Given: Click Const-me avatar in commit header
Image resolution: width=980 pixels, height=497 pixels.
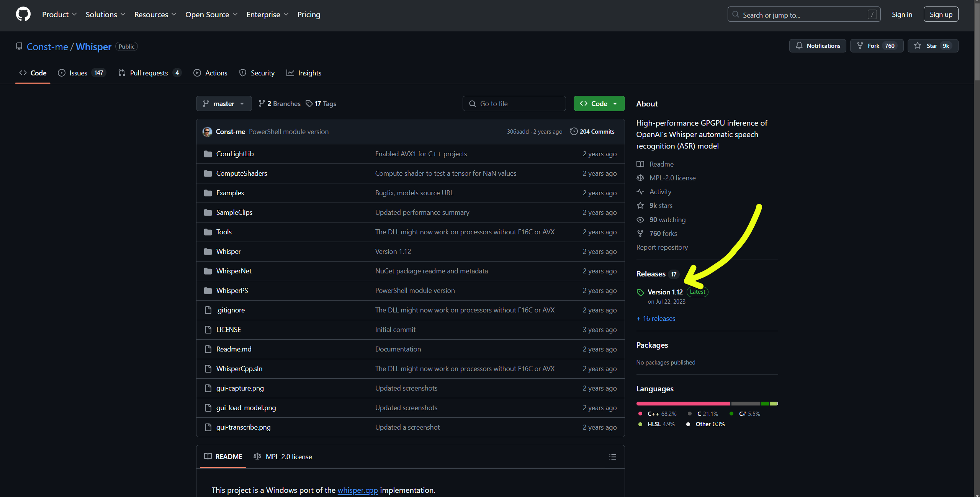Looking at the screenshot, I should 207,132.
